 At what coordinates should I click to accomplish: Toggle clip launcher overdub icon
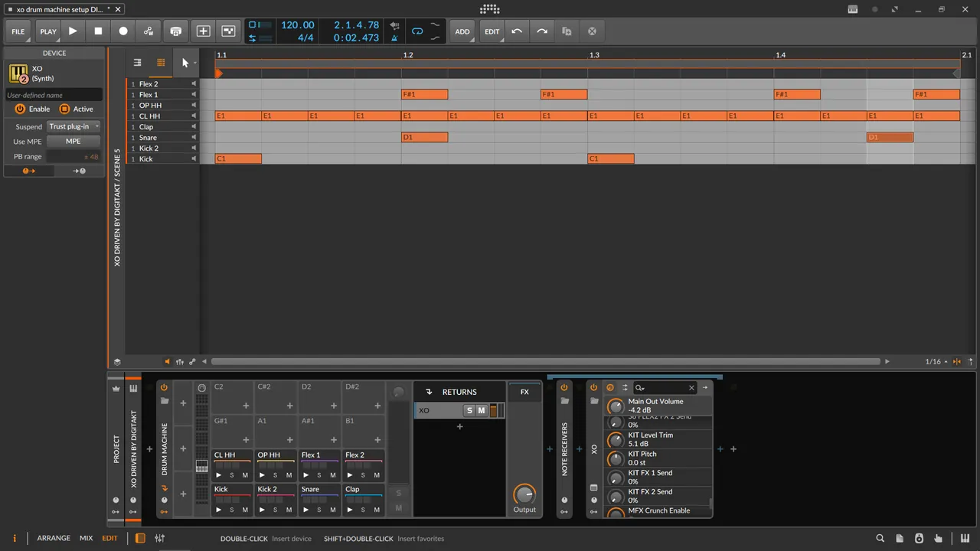coord(176,31)
